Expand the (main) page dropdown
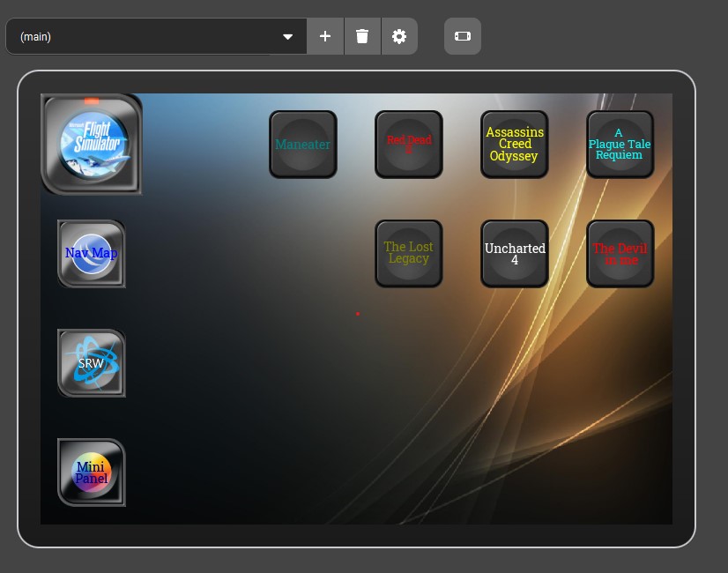728x573 pixels. [x=156, y=36]
